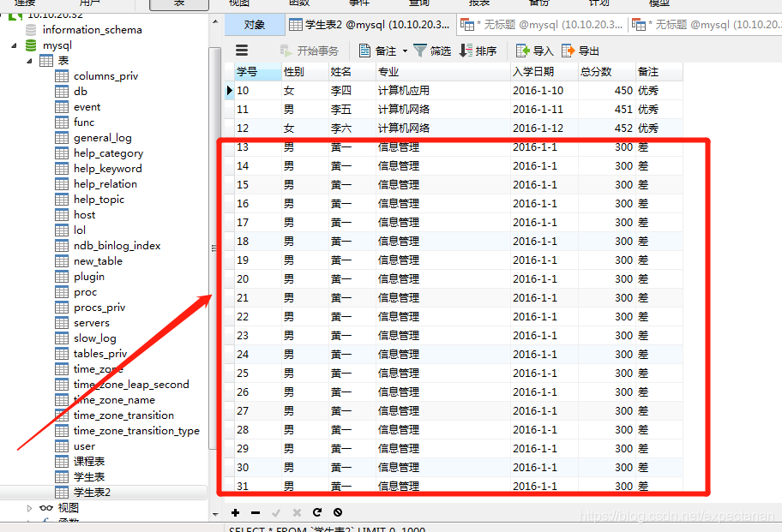Image resolution: width=782 pixels, height=532 pixels.
Task: Select the host table
Action: coord(84,215)
